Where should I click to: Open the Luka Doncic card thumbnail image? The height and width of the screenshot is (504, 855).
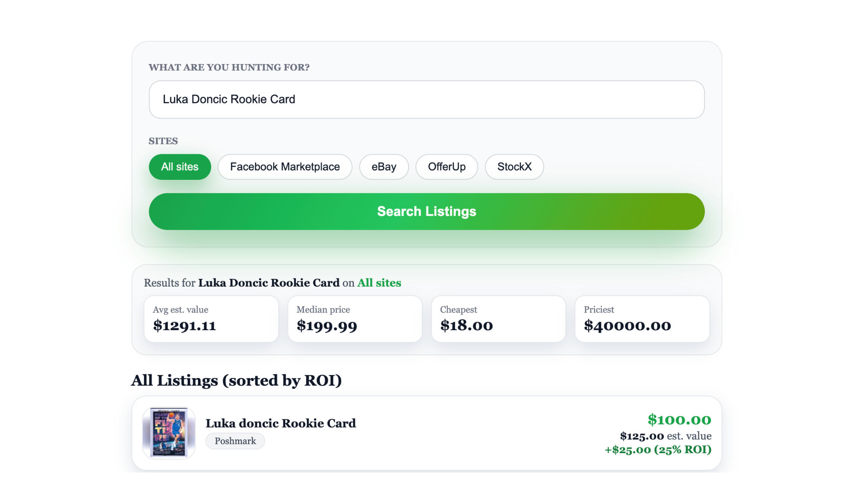coord(169,432)
